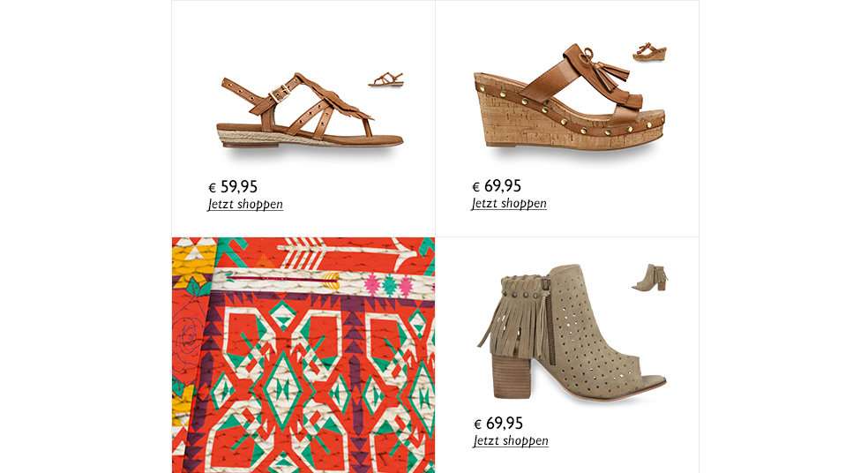
Task: Open the cork wedge tassel sandal image
Action: point(570,97)
